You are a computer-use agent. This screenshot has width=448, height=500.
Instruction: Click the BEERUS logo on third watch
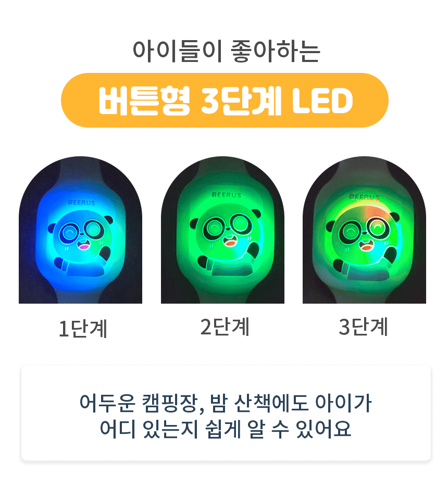[x=365, y=197]
